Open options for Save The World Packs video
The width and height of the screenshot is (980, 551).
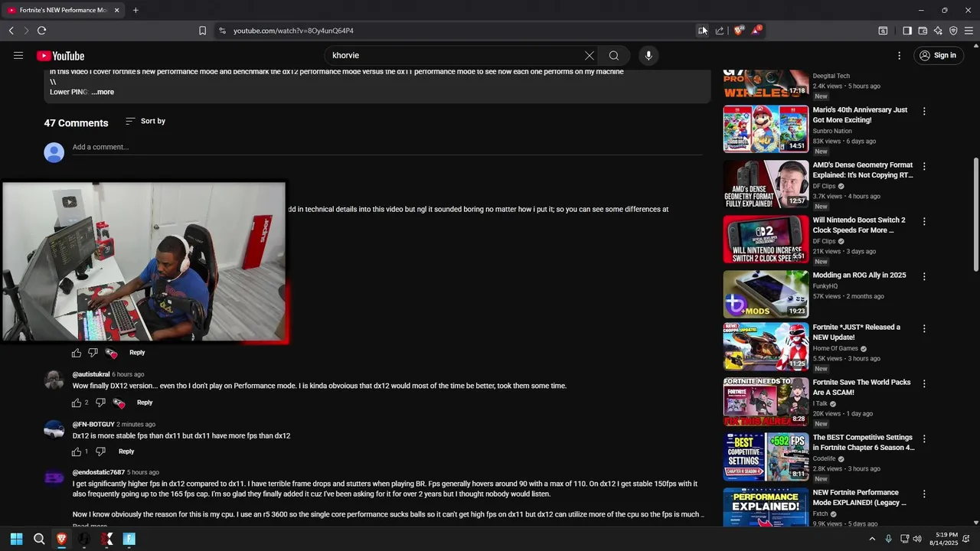pyautogui.click(x=924, y=383)
